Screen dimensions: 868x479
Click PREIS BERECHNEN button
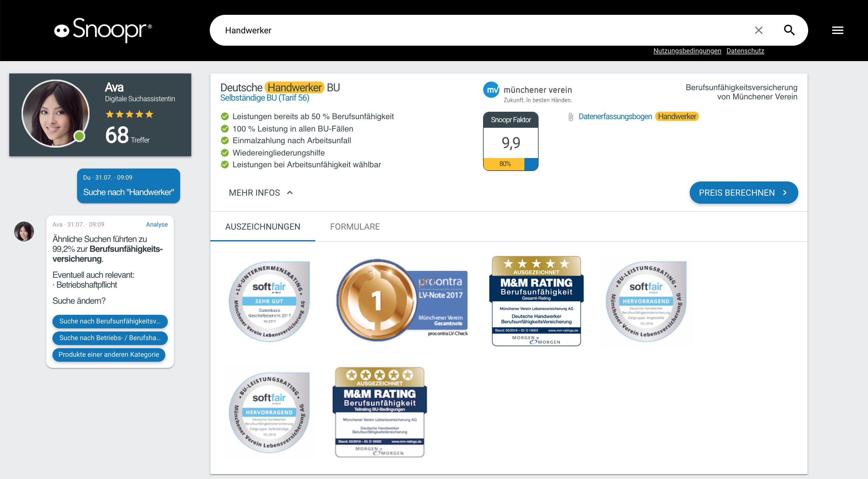point(744,193)
